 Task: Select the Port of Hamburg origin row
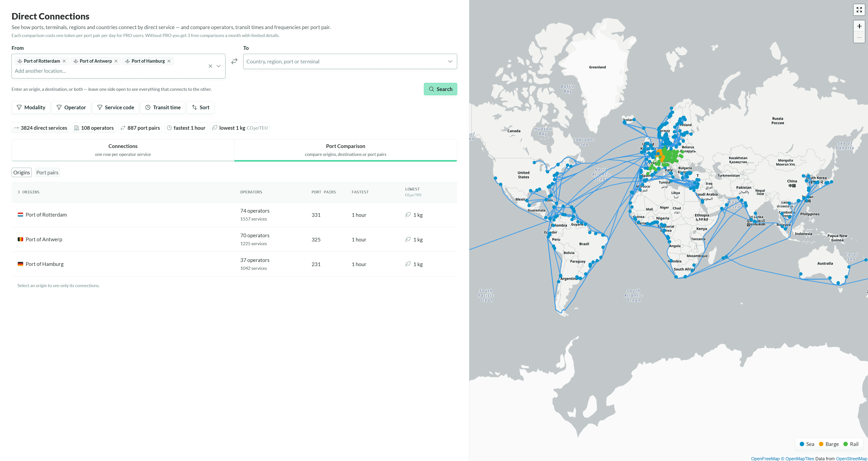coord(234,264)
